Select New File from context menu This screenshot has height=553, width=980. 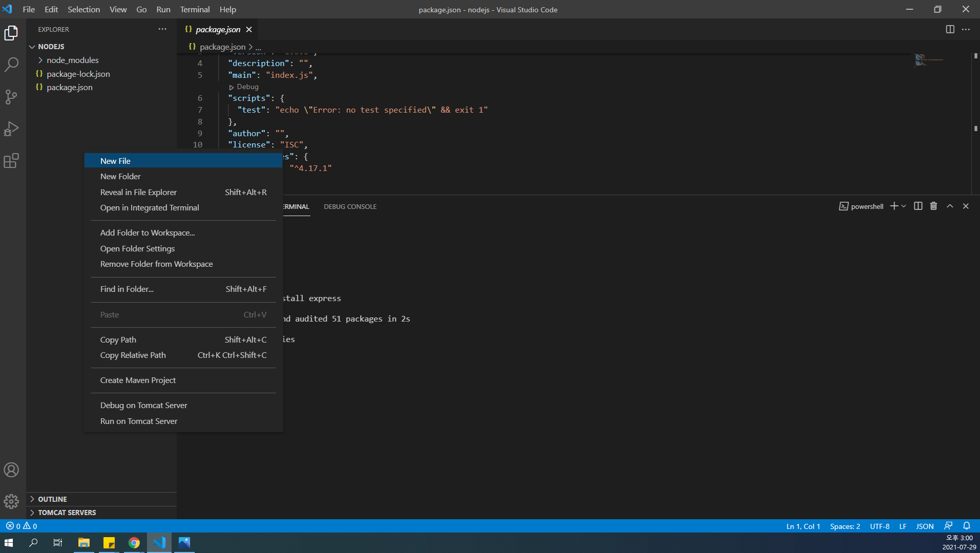coord(183,161)
